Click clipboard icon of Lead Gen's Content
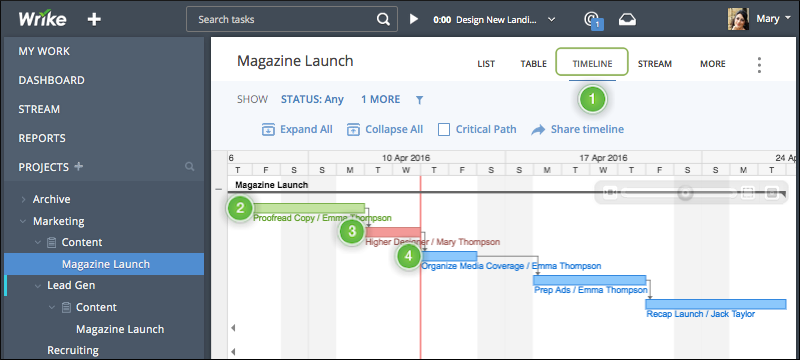The width and height of the screenshot is (800, 360). click(x=66, y=307)
